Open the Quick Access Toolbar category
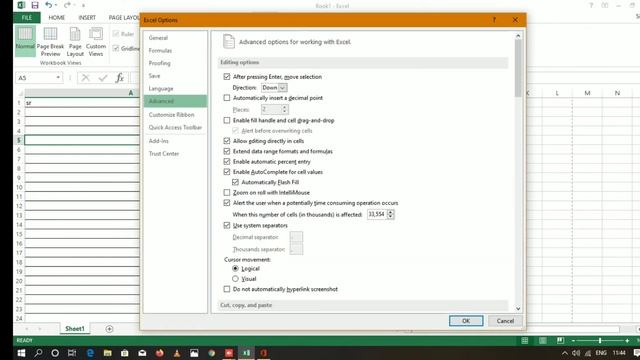 click(x=175, y=127)
